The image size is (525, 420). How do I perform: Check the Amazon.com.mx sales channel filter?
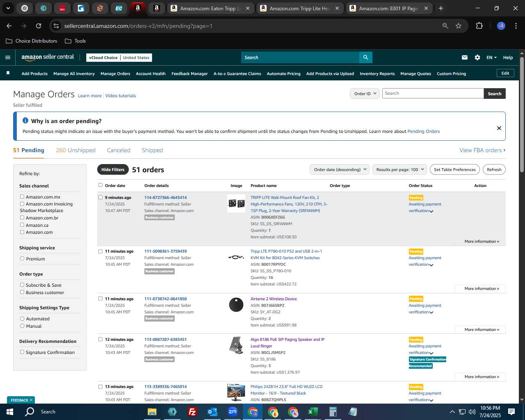tap(22, 196)
